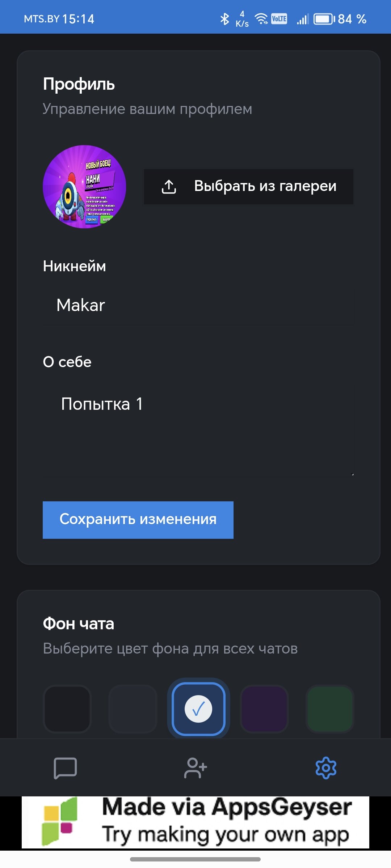Open the add friend tab icon

pos(195,767)
